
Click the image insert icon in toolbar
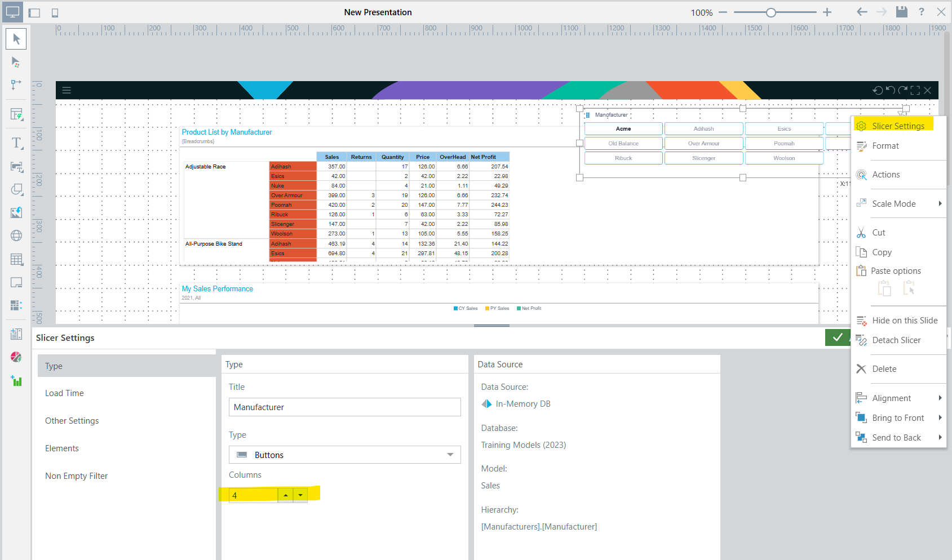tap(16, 212)
